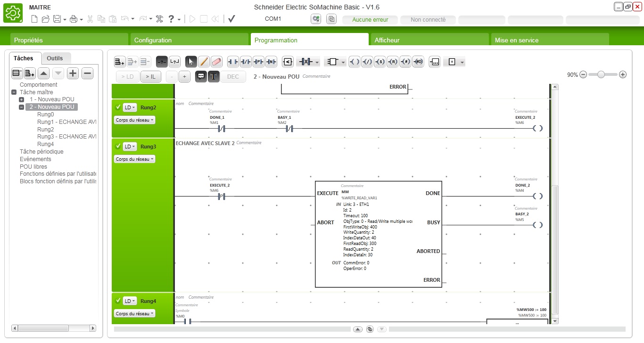Collapse the 2 - Nouveau POU node
Viewport: 644px width, 343px height.
tap(22, 107)
